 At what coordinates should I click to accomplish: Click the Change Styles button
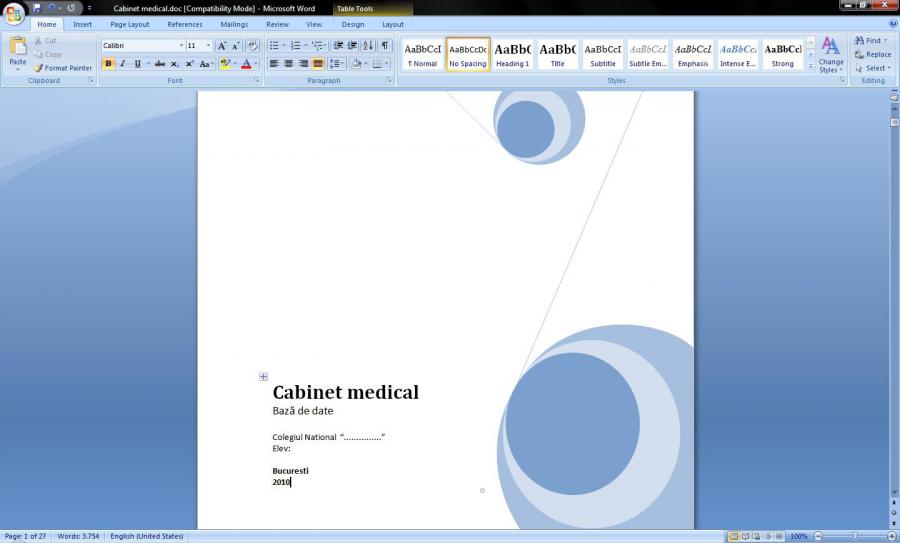tap(831, 56)
